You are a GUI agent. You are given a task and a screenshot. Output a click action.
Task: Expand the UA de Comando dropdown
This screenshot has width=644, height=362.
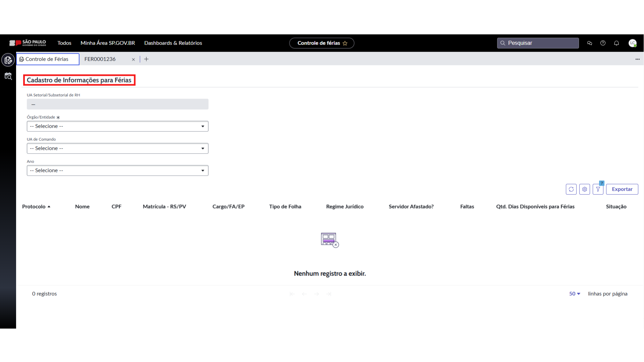tap(117, 148)
